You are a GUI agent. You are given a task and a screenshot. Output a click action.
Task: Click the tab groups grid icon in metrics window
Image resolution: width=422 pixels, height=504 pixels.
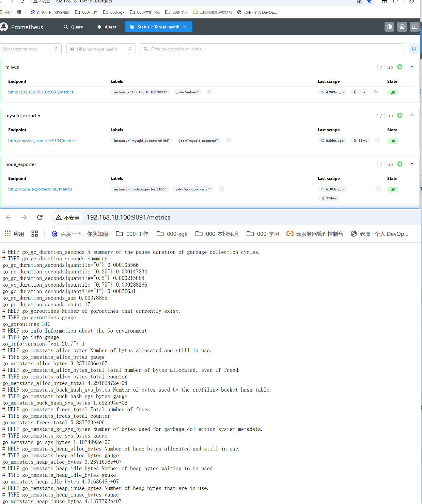click(x=34, y=234)
